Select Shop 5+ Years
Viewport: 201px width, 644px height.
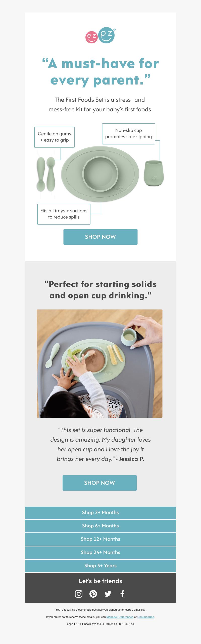point(100,566)
